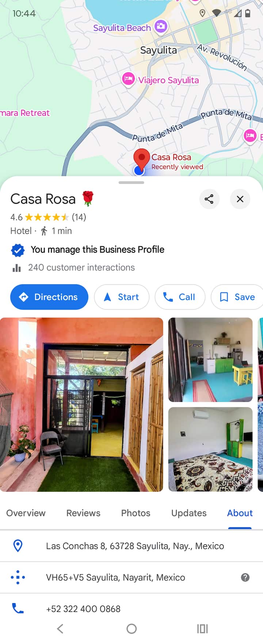Open the plus code help icon
This screenshot has width=263, height=644.
pos(245,577)
